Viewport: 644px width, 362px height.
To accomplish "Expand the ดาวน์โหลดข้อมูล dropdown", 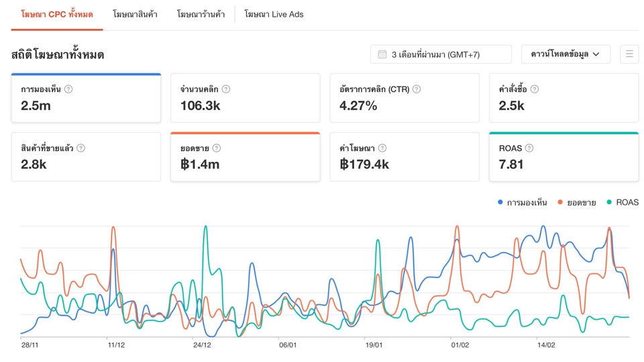I will tap(566, 54).
